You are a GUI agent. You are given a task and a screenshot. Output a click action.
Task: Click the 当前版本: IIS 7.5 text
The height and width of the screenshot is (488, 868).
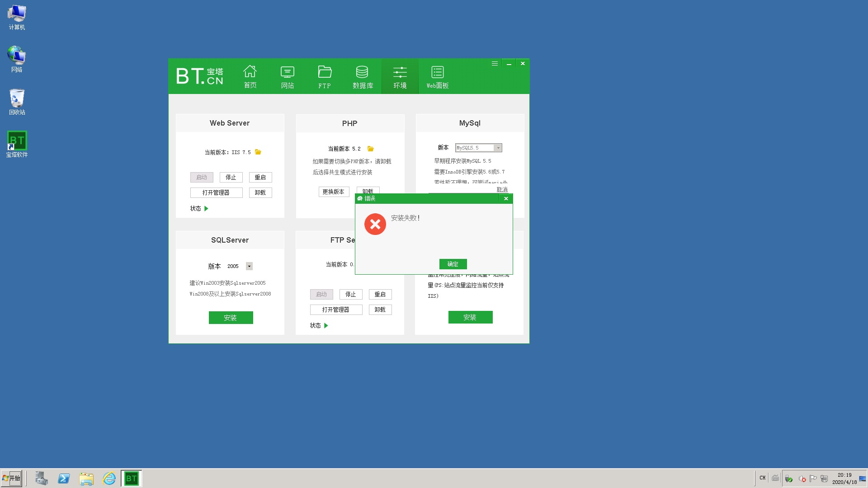point(227,152)
